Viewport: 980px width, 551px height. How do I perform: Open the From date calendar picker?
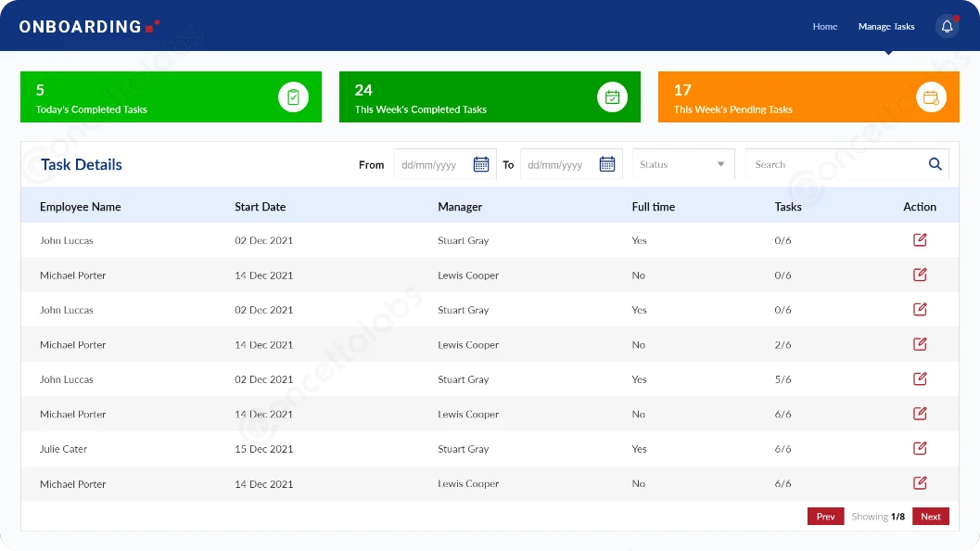click(481, 163)
